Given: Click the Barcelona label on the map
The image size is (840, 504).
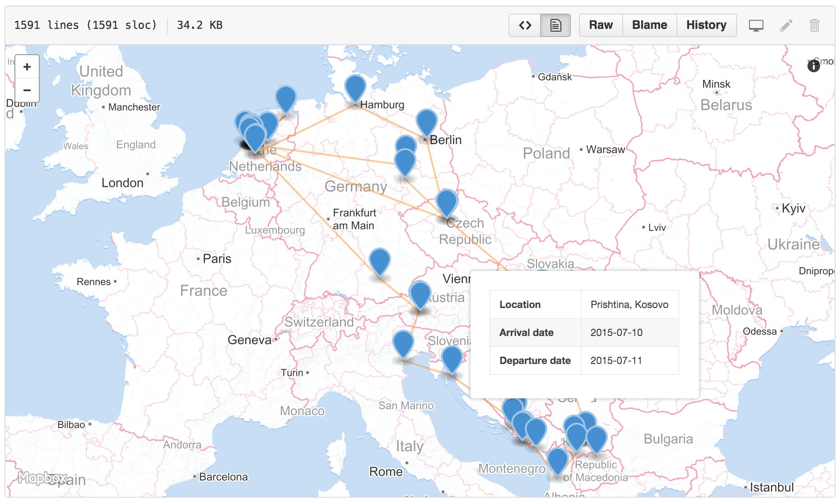Looking at the screenshot, I should (223, 477).
